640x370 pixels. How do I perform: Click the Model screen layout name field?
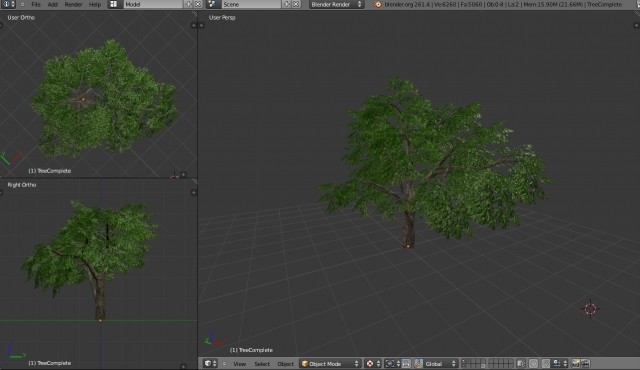153,4
